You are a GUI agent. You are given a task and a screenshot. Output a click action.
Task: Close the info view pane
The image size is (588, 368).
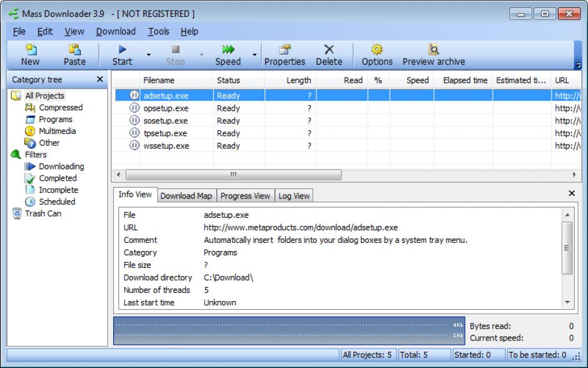coord(572,193)
